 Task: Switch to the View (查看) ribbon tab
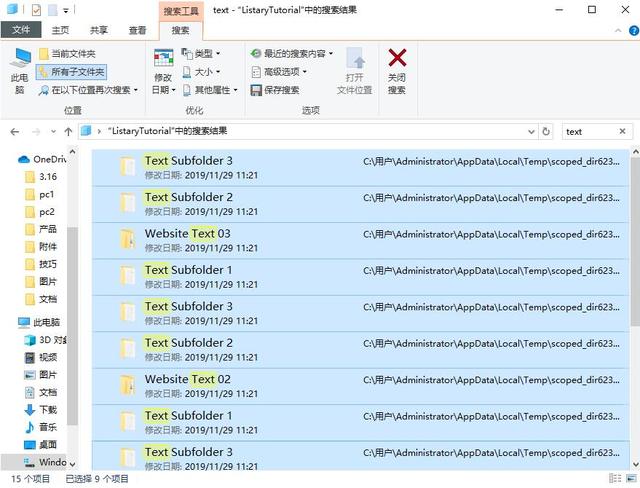tap(137, 30)
